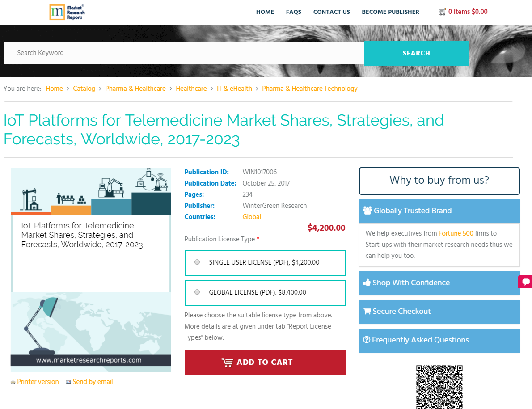Viewport: 532px width, 409px height.
Task: Click the printer icon beside Printer version
Action: (x=13, y=382)
